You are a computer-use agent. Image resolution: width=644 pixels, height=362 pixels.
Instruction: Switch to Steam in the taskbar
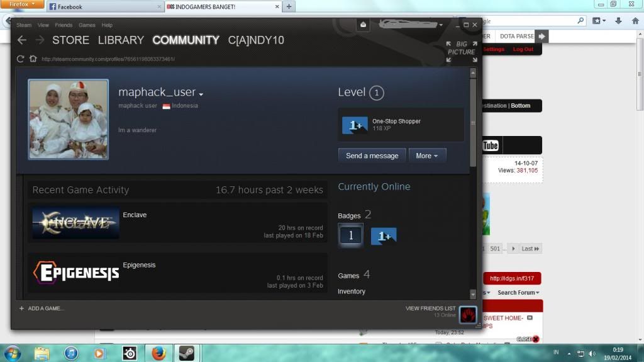186,353
